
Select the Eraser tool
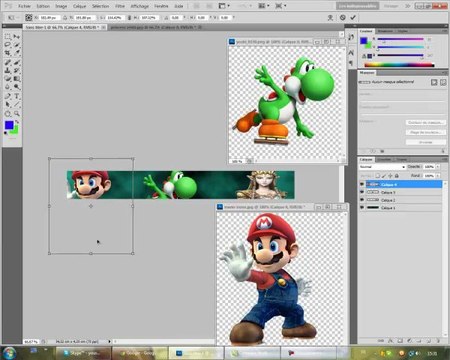[x=7, y=79]
